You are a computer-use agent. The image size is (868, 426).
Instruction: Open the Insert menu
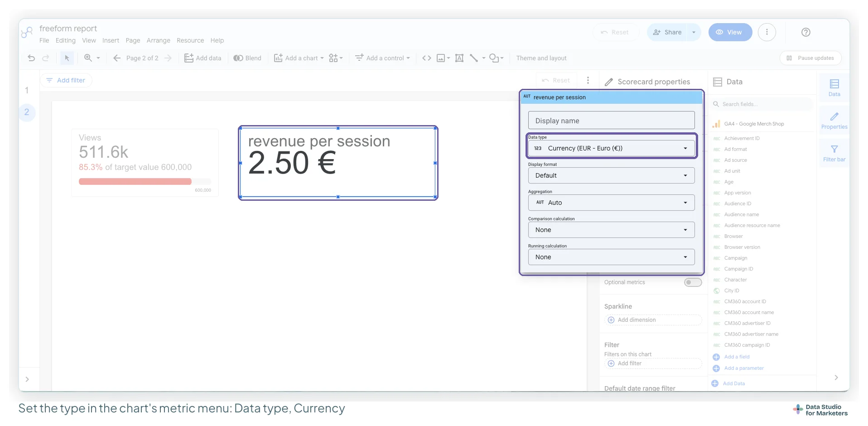[x=111, y=40]
